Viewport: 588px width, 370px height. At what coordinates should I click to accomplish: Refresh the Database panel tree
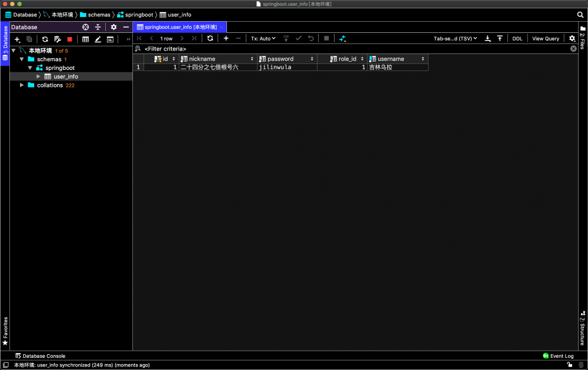pos(45,39)
